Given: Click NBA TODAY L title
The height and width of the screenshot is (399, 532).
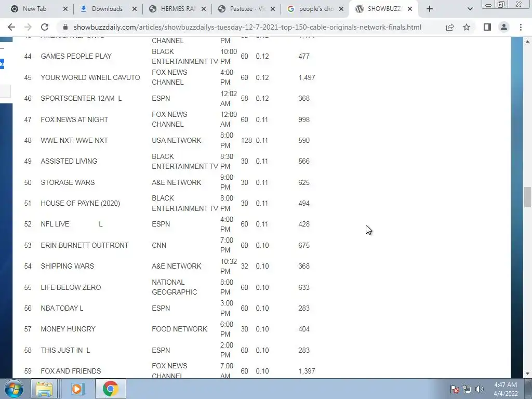Looking at the screenshot, I should tap(62, 309).
